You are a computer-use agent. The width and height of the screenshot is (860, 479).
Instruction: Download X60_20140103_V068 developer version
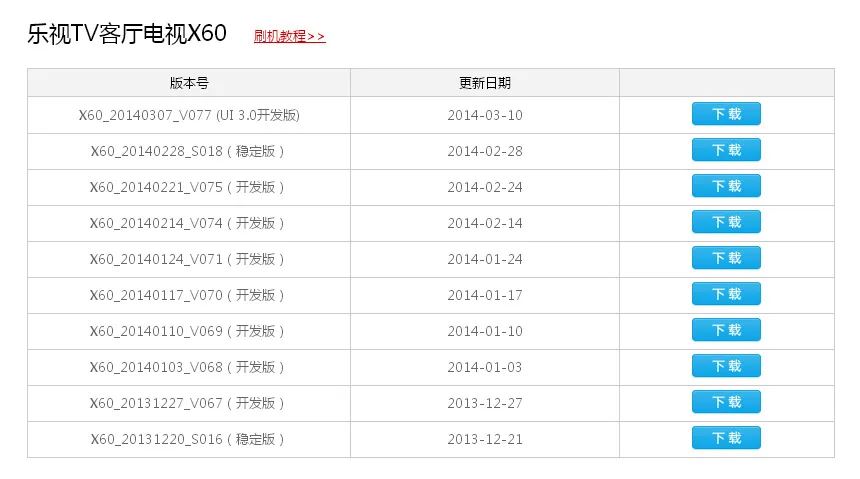click(726, 366)
